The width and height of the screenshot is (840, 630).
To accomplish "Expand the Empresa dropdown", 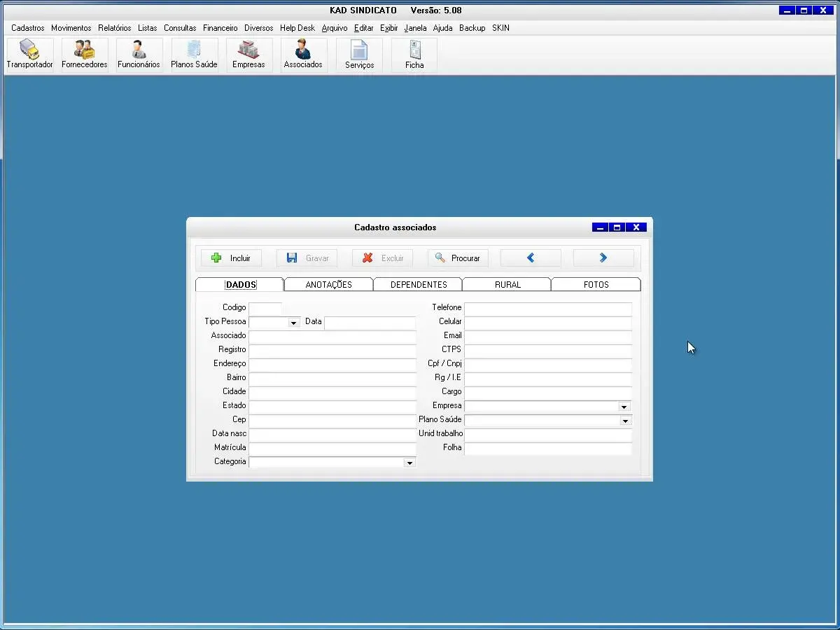I will [x=624, y=407].
